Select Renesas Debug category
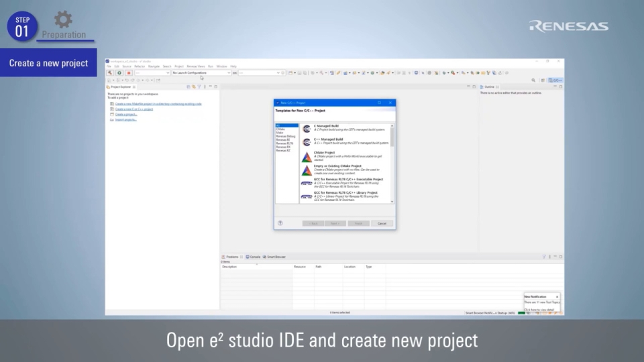 [x=286, y=136]
